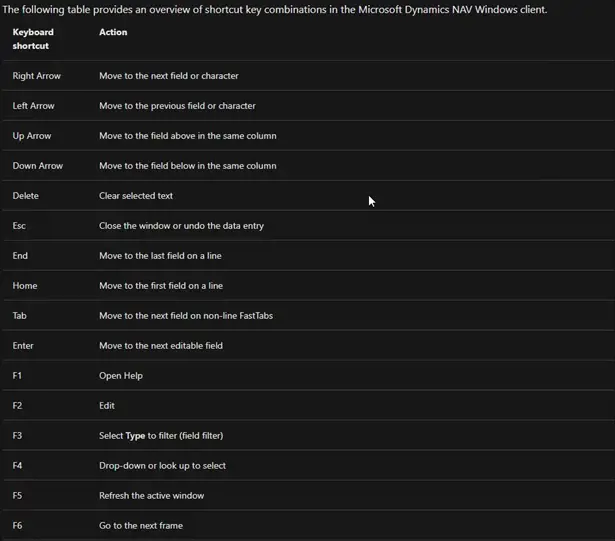615x541 pixels.
Task: Click "Move to the next editable field"
Action: [x=161, y=346]
